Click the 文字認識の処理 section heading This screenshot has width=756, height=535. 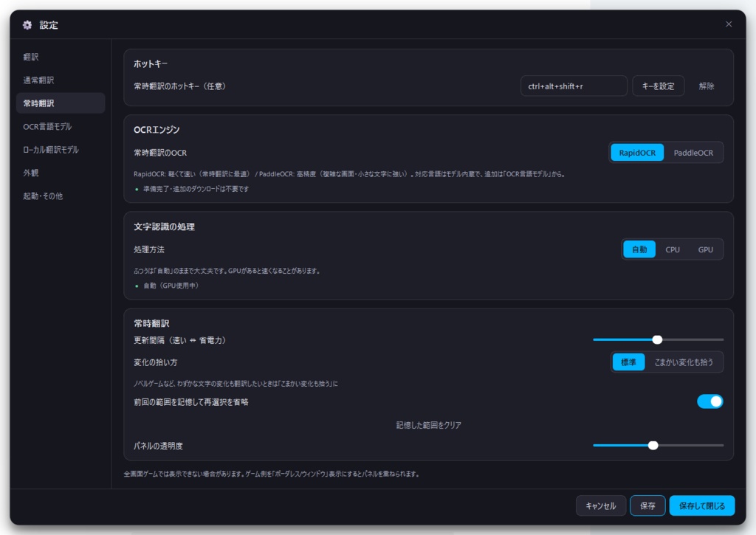point(164,227)
